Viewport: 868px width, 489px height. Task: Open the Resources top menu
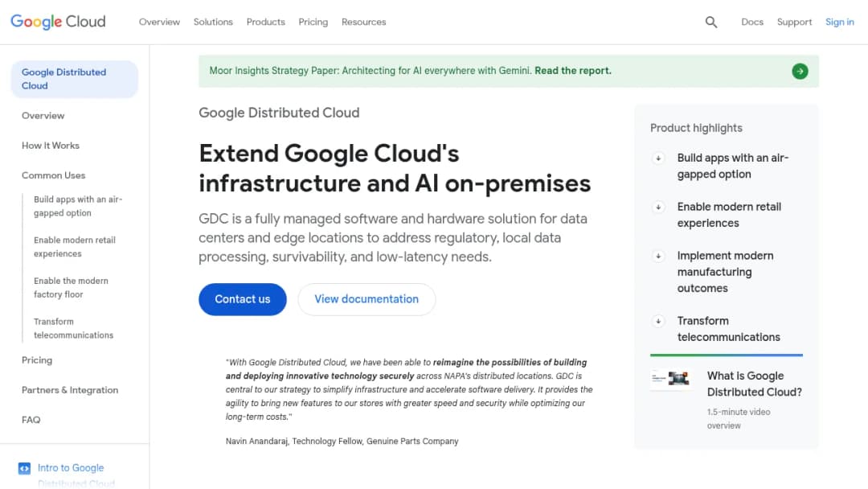pyautogui.click(x=364, y=23)
